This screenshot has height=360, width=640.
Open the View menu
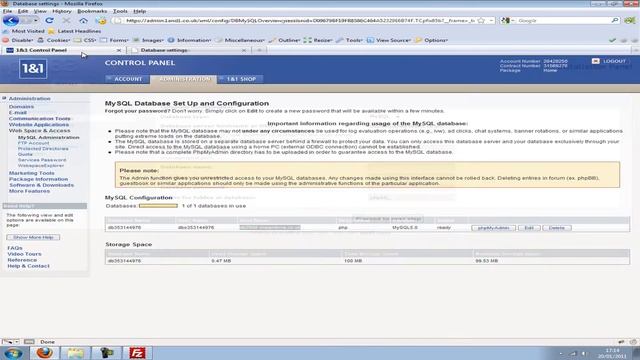point(40,11)
